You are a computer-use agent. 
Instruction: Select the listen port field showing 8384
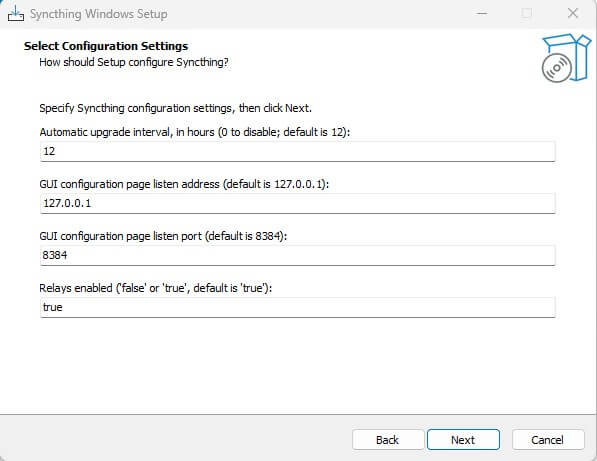click(x=297, y=255)
